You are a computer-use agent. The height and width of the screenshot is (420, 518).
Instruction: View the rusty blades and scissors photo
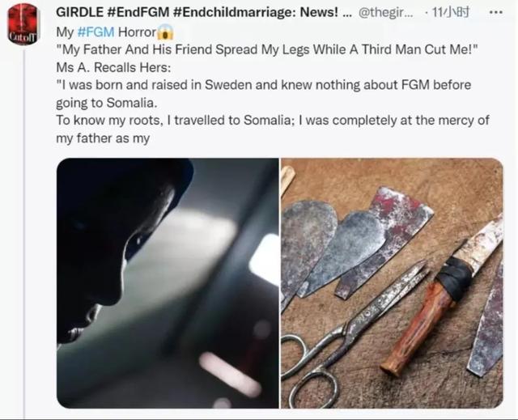pyautogui.click(x=392, y=283)
